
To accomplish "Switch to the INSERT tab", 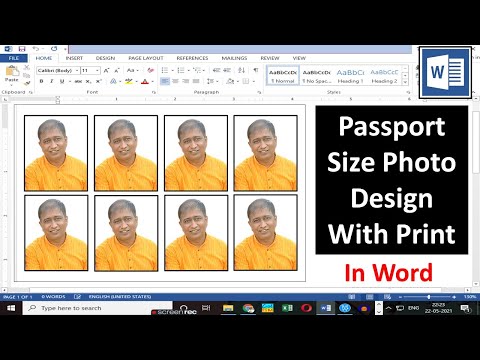I will (74, 58).
